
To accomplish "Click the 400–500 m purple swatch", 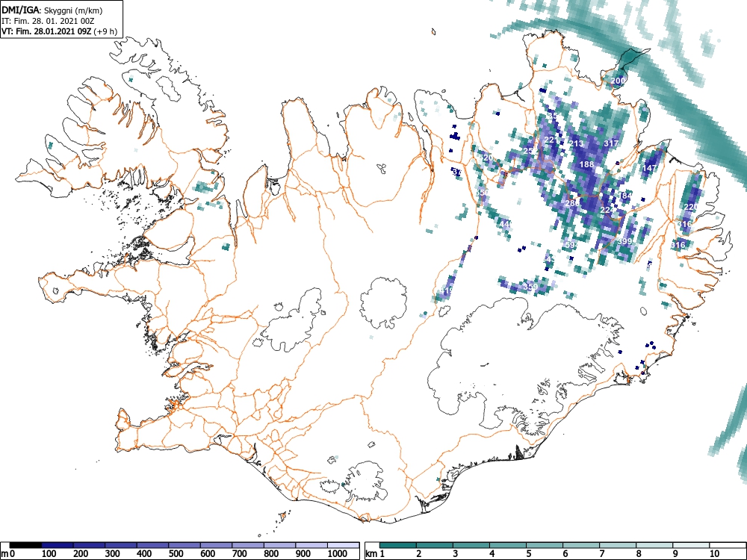I will point(153,545).
